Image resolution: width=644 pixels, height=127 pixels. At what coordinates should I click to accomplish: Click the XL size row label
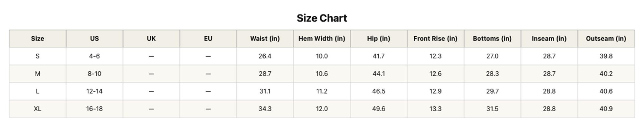(x=38, y=109)
